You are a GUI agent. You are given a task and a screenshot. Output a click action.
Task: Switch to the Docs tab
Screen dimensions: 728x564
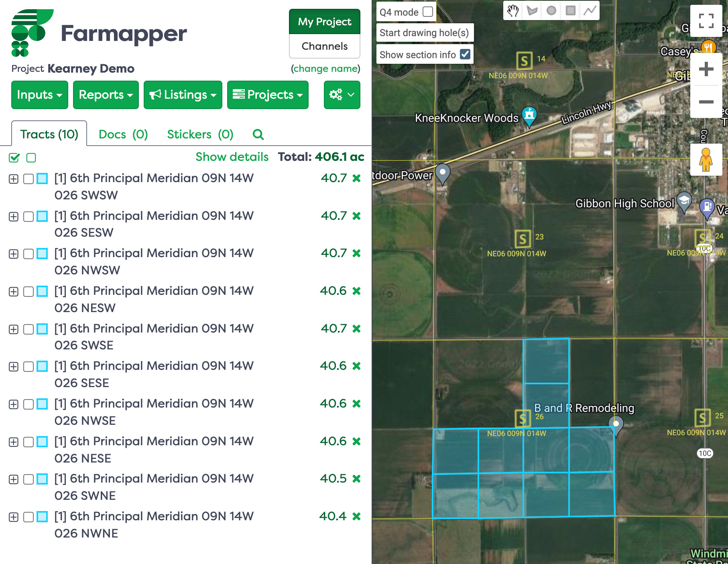tap(123, 134)
